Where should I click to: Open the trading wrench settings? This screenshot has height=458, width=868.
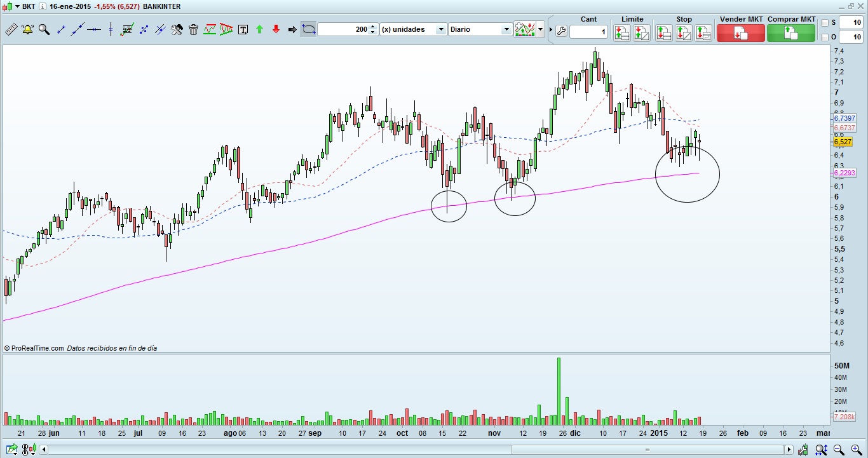[x=560, y=30]
